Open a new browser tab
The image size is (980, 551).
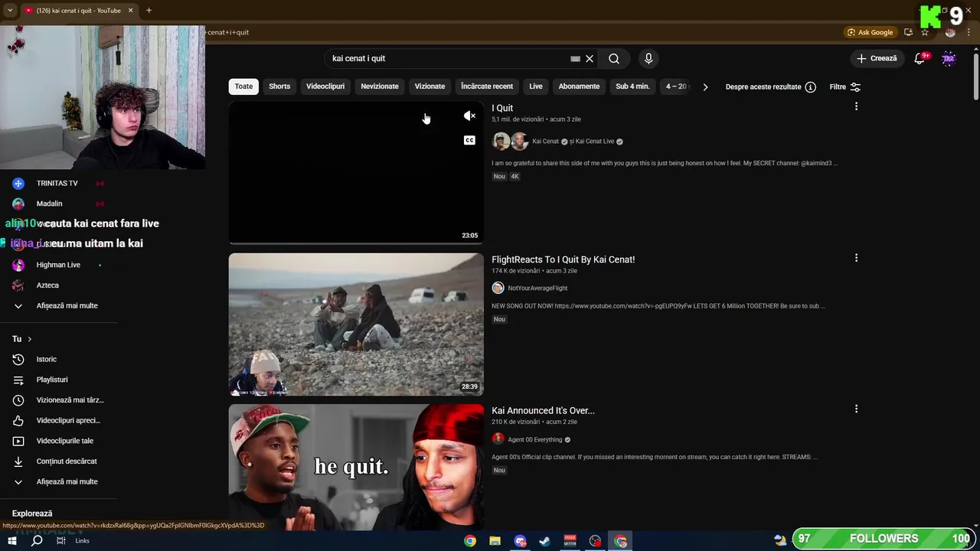coord(149,10)
